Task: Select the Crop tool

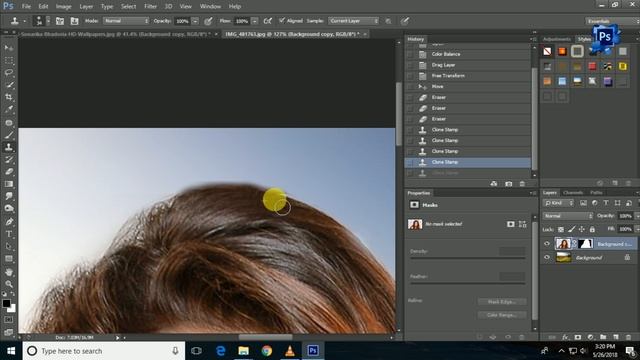Action: click(9, 97)
